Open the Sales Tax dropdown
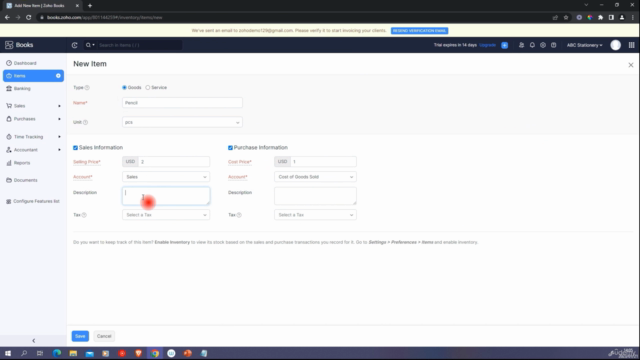 (x=166, y=215)
